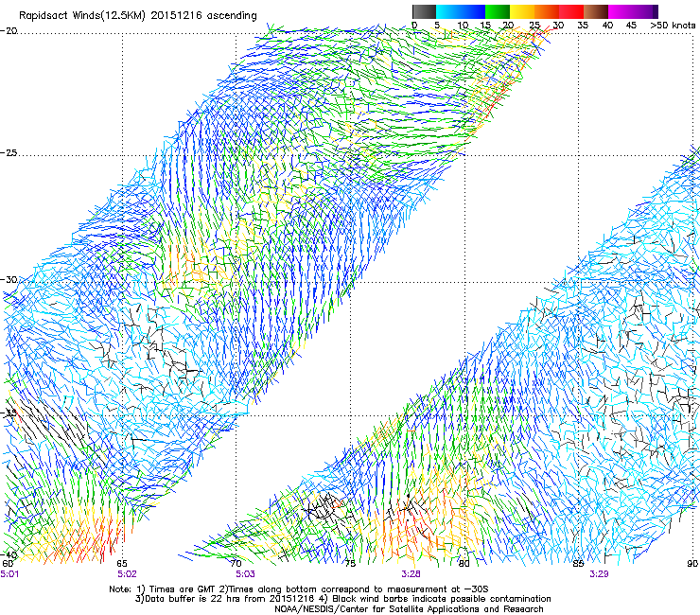The width and height of the screenshot is (700, 615).
Task: Click the '-20' latitude axis label
Action: (x=9, y=31)
